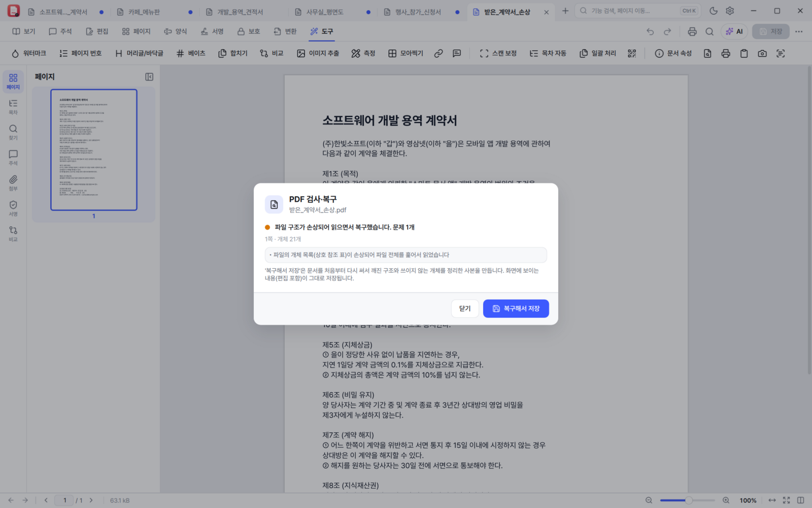
Task: Click the QR code icon
Action: pyautogui.click(x=632, y=53)
